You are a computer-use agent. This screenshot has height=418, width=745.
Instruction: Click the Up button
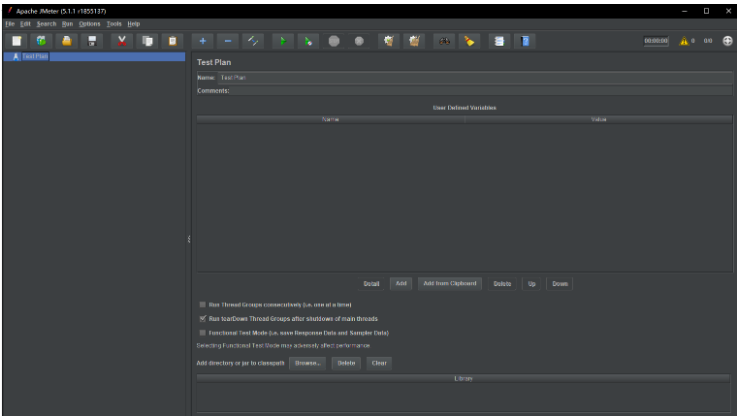[x=532, y=284]
